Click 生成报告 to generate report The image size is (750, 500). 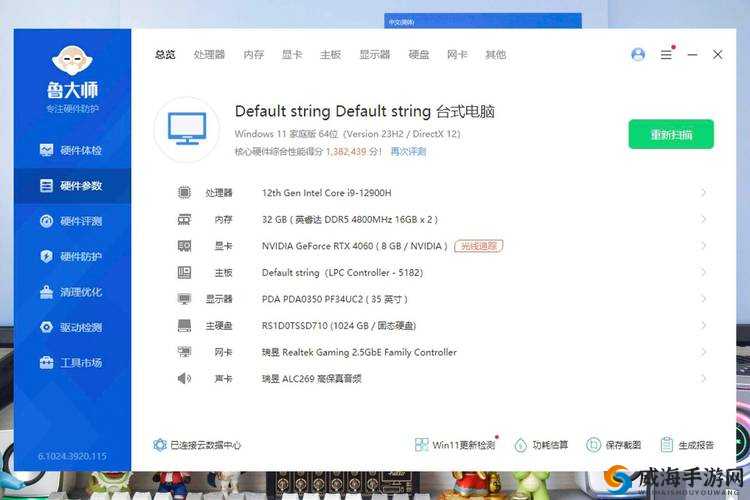click(687, 445)
